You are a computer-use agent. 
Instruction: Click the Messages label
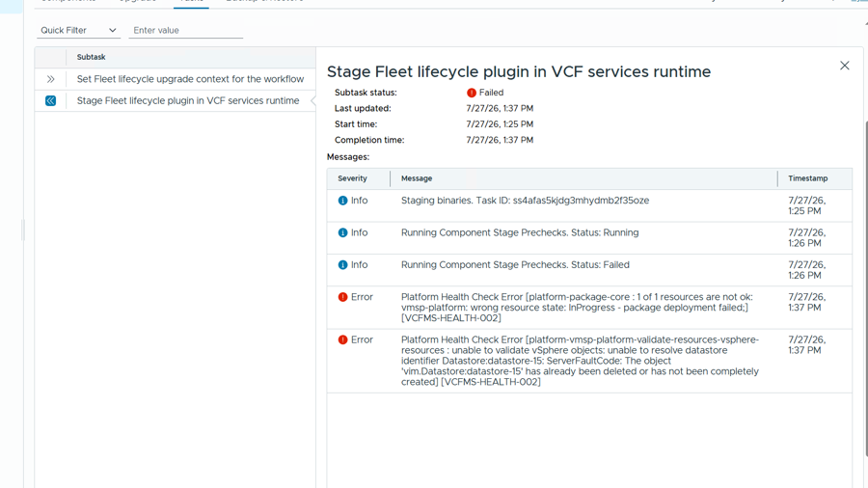tap(348, 157)
